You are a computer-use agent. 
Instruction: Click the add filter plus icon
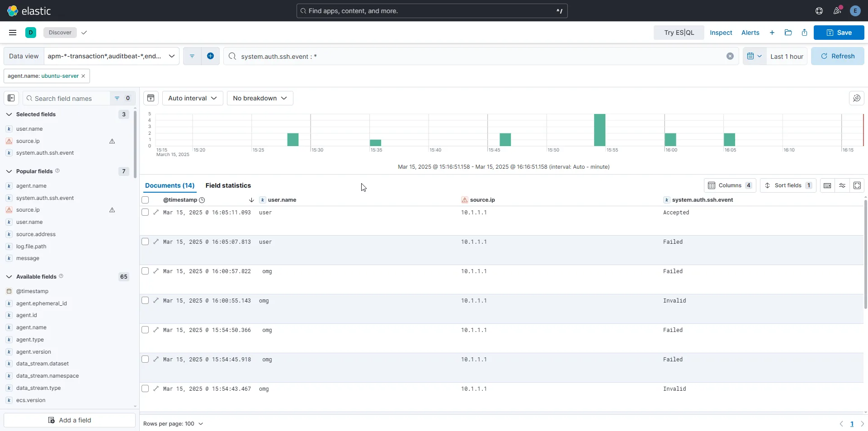210,56
